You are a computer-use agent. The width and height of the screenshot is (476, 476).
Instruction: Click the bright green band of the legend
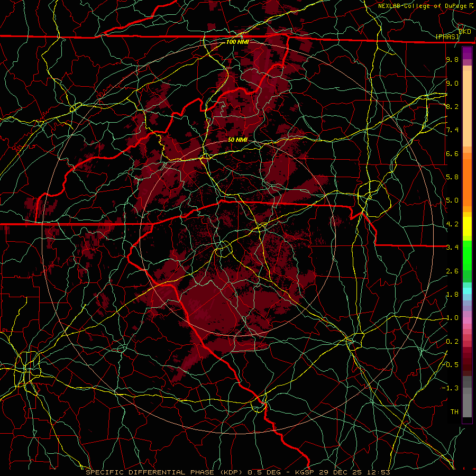point(467,255)
